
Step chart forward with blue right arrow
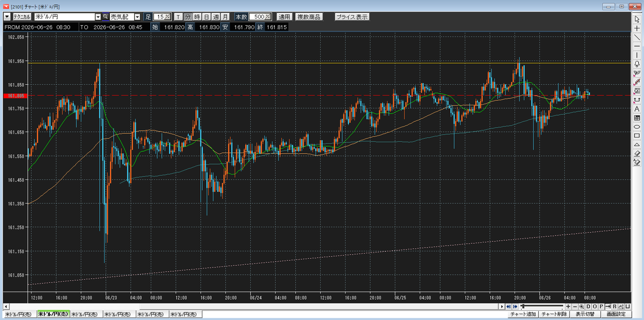pyautogui.click(x=515, y=307)
